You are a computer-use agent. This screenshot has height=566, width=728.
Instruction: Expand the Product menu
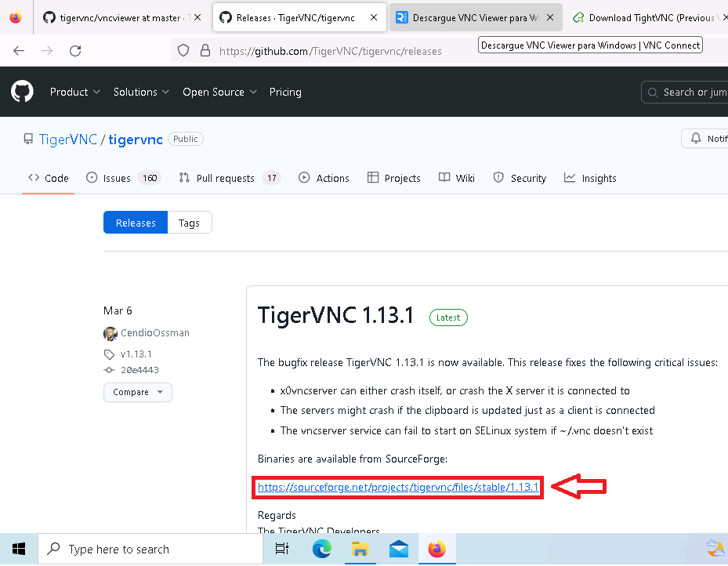click(x=74, y=92)
